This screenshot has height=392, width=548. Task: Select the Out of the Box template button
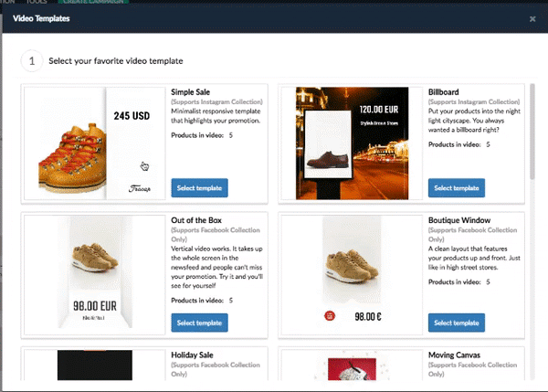coord(199,323)
